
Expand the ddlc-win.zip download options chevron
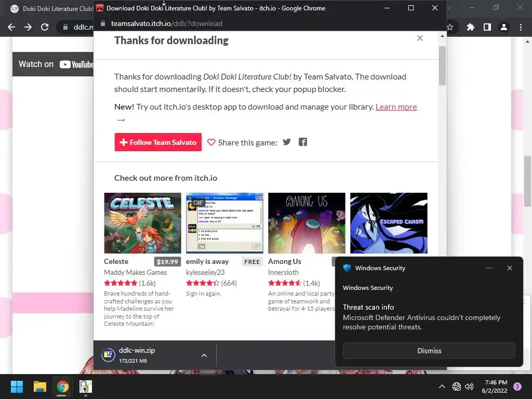tap(204, 355)
